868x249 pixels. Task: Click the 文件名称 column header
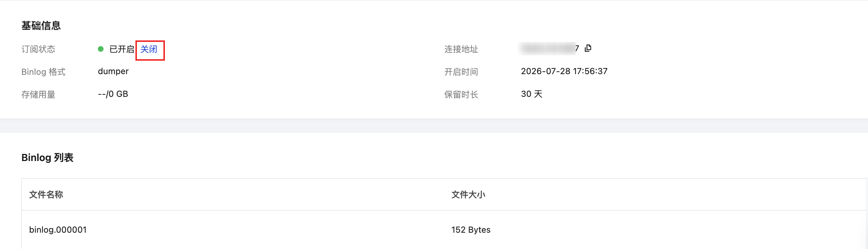pyautogui.click(x=46, y=194)
